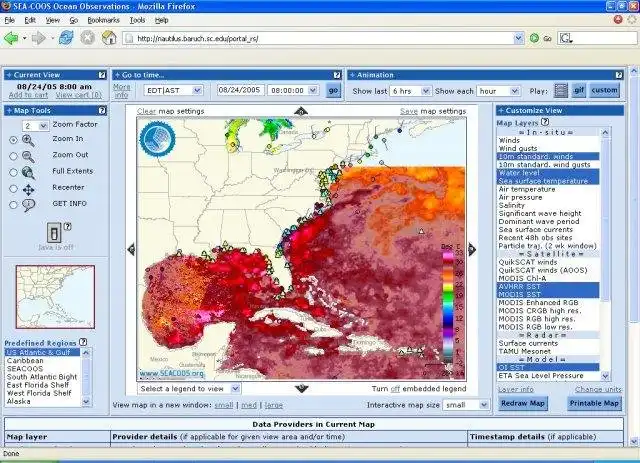The image size is (640, 463).
Task: Open the Select a legend to view dropdown
Action: (189, 389)
